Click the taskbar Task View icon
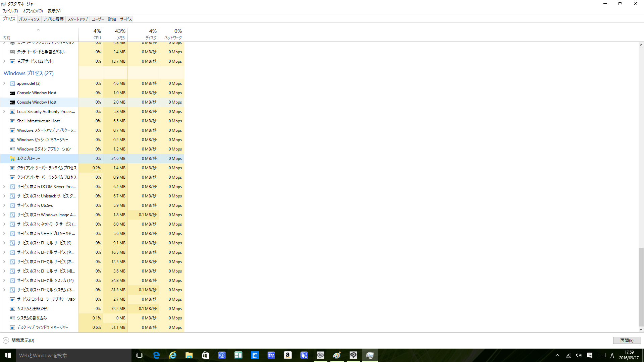The width and height of the screenshot is (644, 362). pos(140,355)
